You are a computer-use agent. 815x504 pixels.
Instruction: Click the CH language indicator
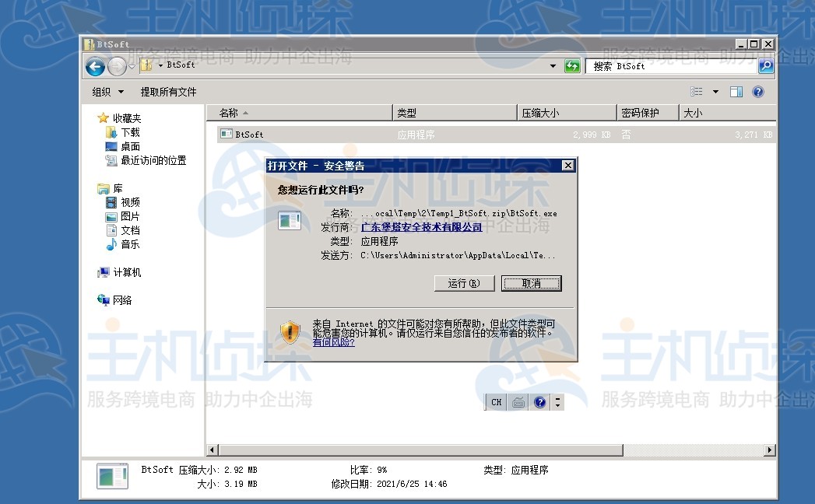tap(495, 402)
